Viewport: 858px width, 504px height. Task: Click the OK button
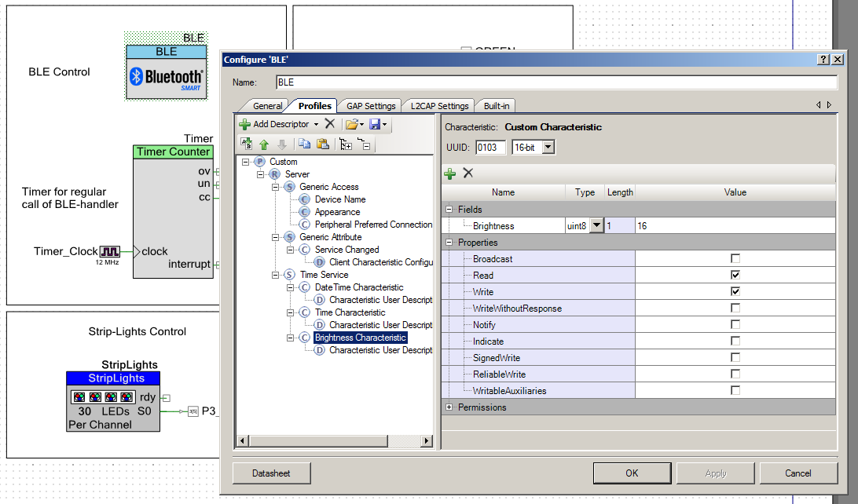[x=632, y=473]
